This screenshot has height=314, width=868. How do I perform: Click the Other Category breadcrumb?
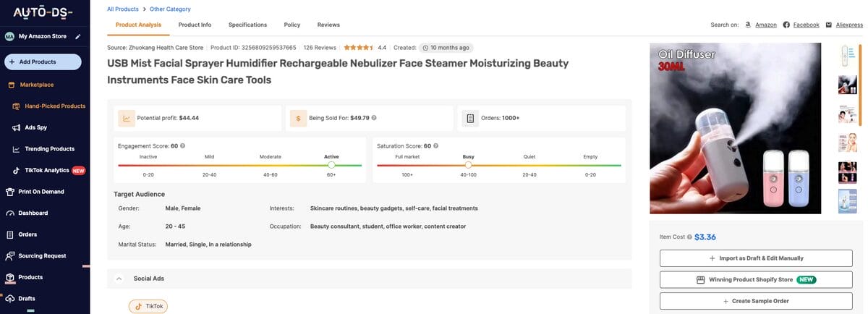[x=170, y=9]
